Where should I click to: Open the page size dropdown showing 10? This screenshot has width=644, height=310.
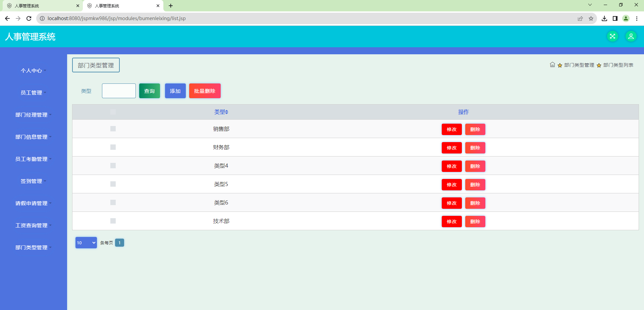tap(86, 243)
